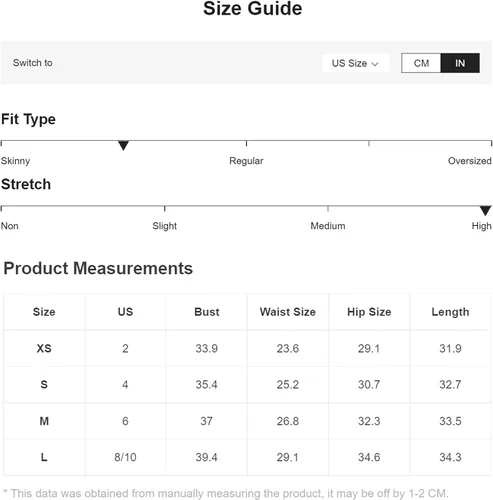Click waist value 25.2

288,385
